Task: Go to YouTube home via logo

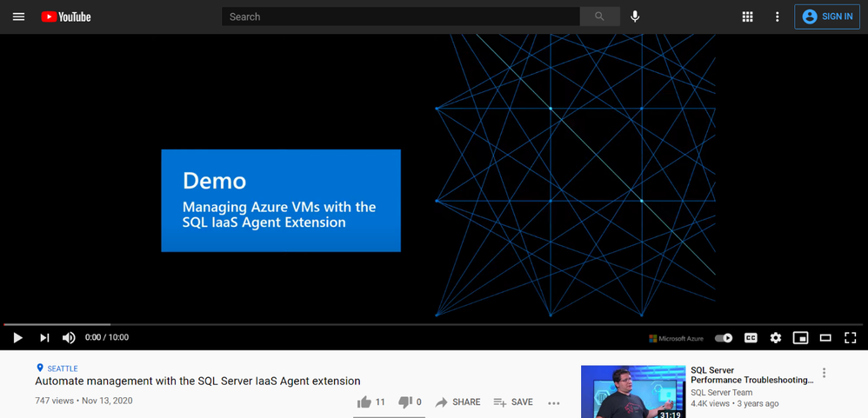Action: (66, 17)
